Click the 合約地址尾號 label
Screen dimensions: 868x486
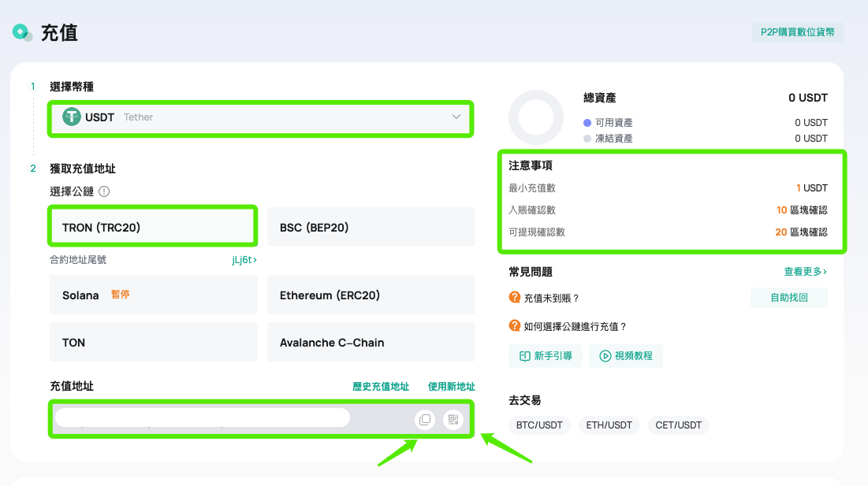point(78,259)
